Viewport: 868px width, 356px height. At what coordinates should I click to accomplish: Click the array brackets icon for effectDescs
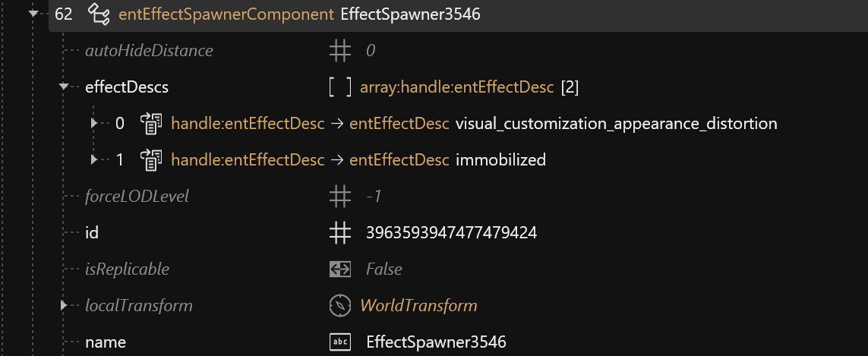click(339, 87)
